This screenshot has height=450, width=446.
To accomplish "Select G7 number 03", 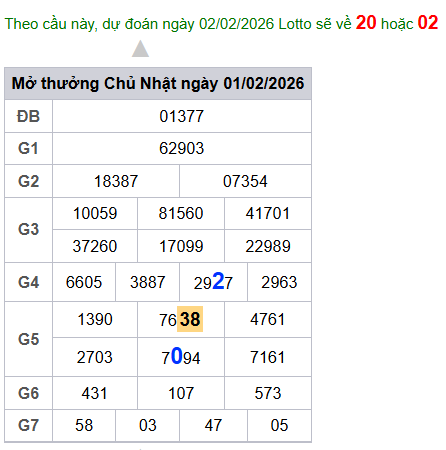I will pos(148,425).
